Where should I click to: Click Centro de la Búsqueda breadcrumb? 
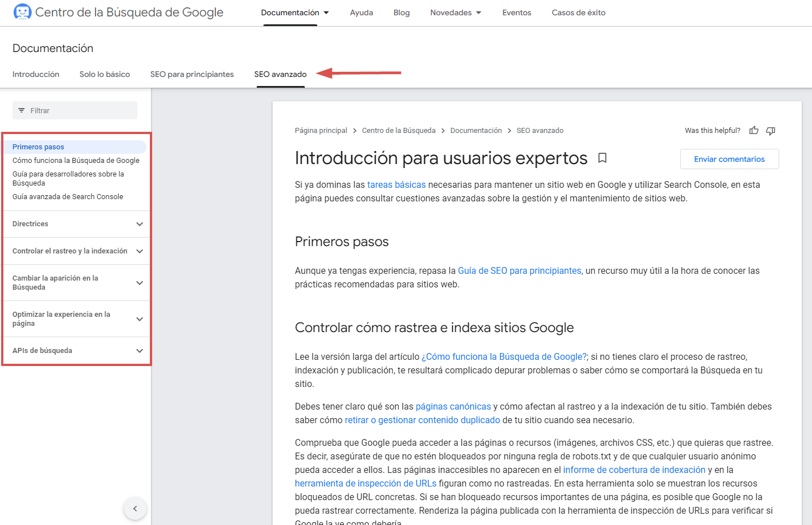click(x=399, y=131)
